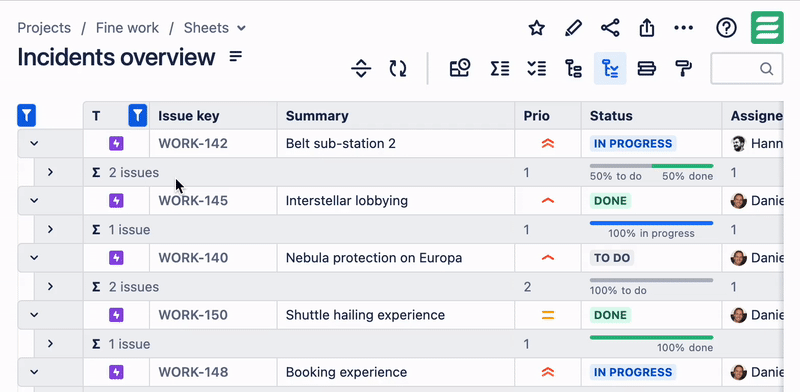The height and width of the screenshot is (392, 800).
Task: Open issue WORK-142
Action: 193,143
